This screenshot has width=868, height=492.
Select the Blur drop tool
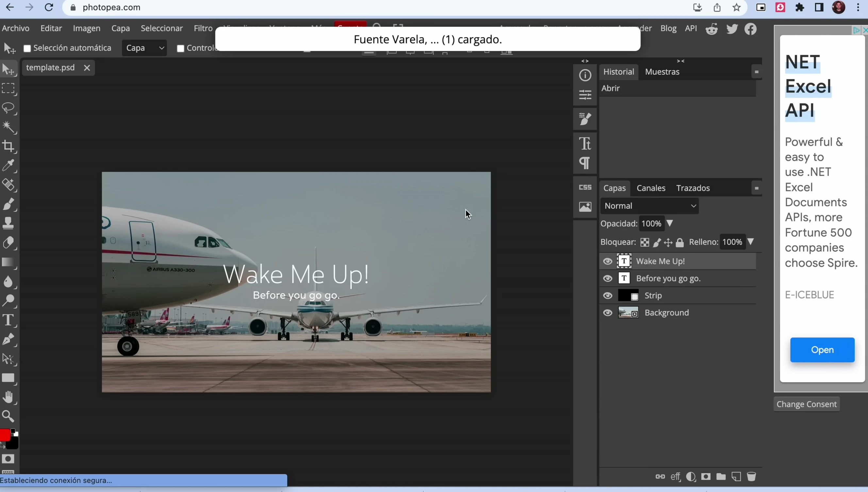[x=8, y=281]
